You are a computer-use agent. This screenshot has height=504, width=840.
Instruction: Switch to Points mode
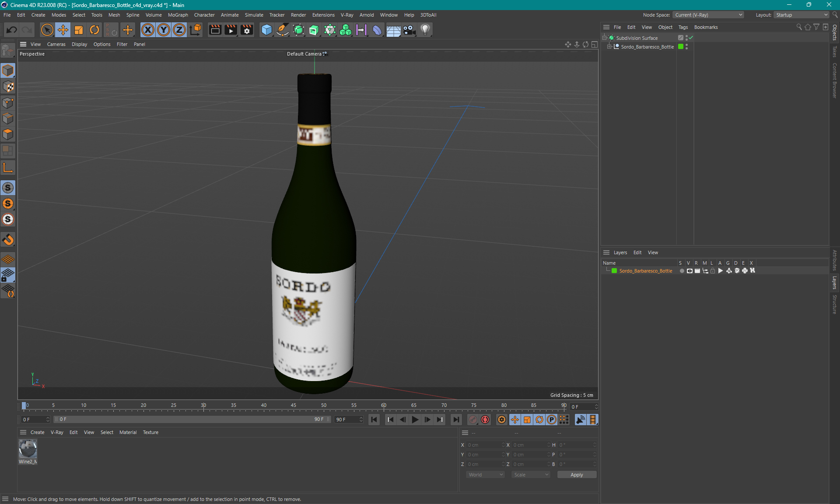click(8, 103)
